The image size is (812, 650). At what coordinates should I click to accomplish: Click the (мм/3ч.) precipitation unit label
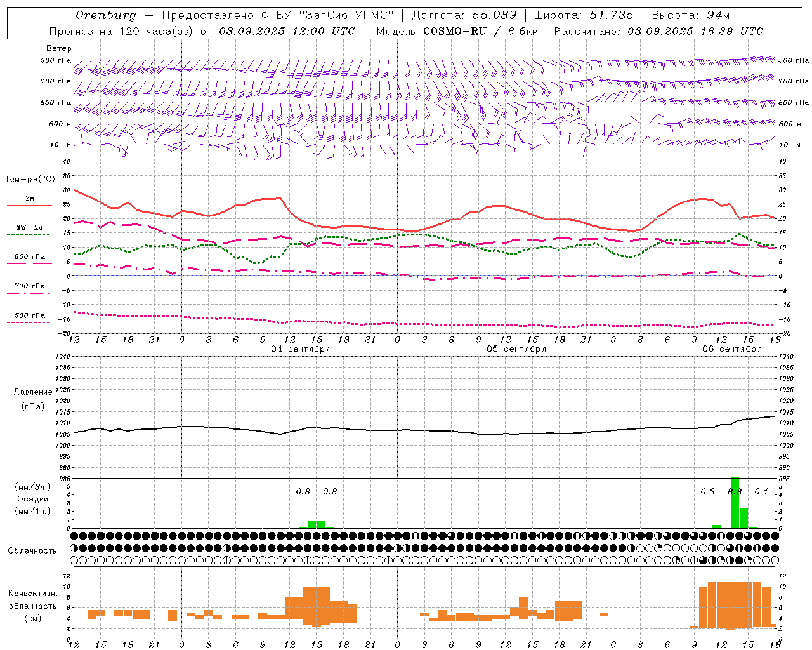pyautogui.click(x=32, y=487)
